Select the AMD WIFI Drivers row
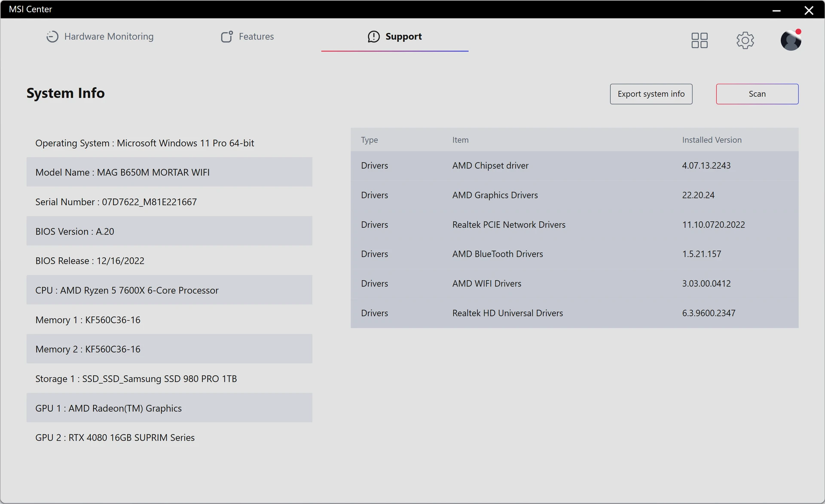Viewport: 825px width, 504px height. pos(574,284)
